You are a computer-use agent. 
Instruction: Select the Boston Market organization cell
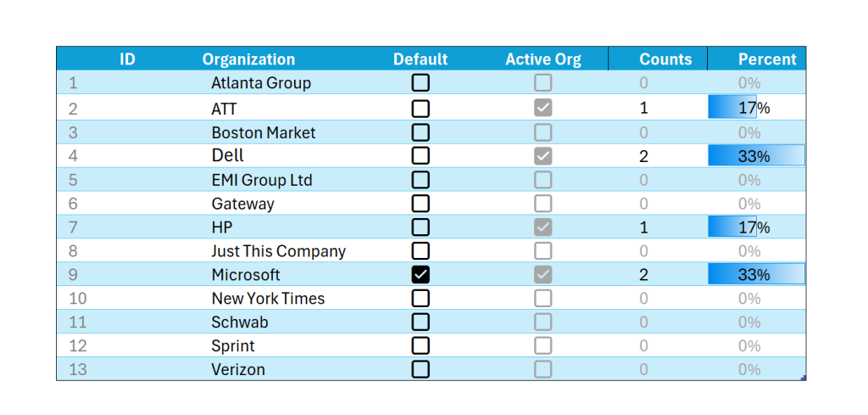click(x=264, y=133)
